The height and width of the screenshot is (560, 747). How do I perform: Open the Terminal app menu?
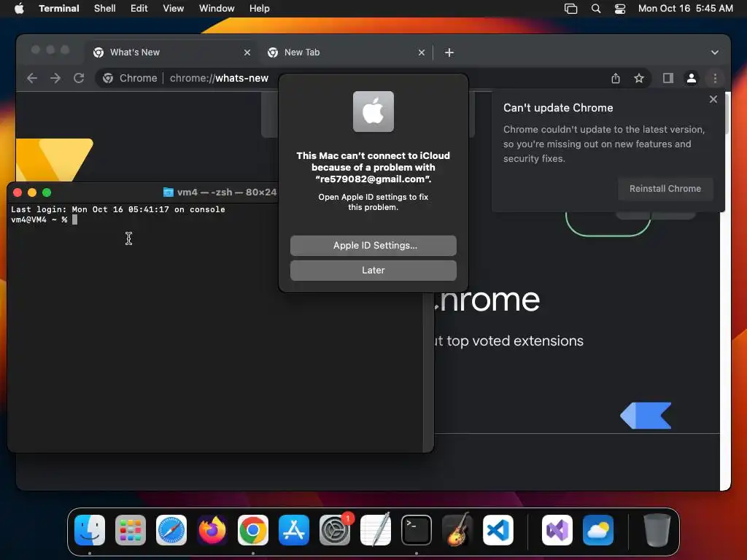tap(59, 8)
